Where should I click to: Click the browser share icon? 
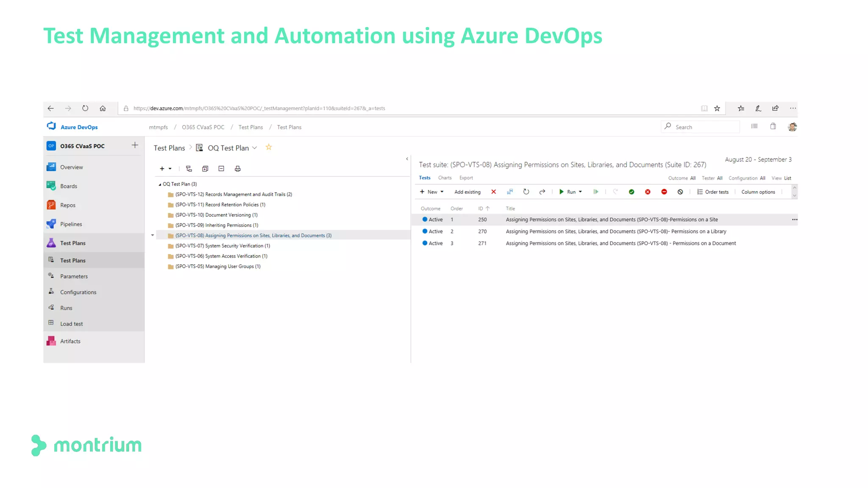[x=775, y=108]
